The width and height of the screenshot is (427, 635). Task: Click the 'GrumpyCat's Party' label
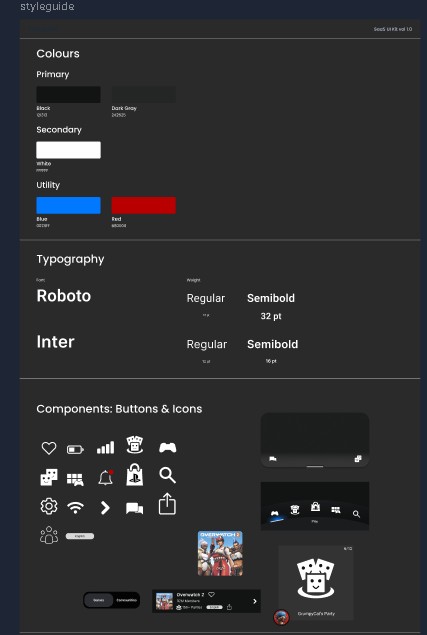pos(316,614)
